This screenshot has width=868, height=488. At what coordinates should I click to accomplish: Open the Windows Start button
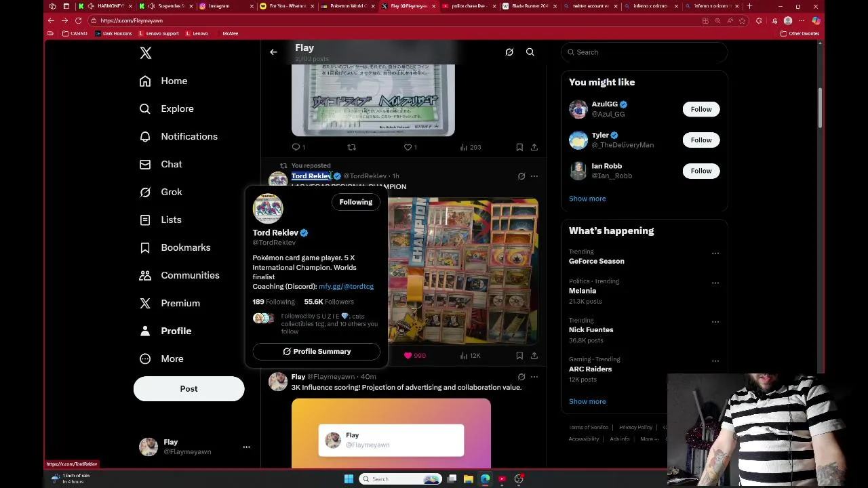pyautogui.click(x=349, y=479)
